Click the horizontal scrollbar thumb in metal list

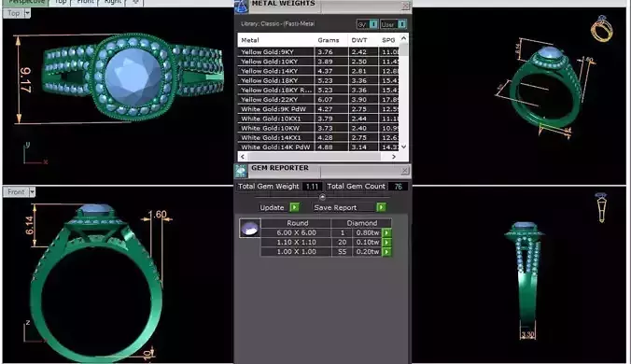(314, 157)
